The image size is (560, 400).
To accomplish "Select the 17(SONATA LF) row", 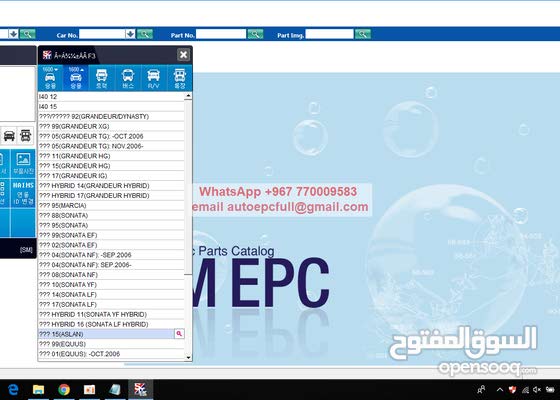I will point(111,304).
